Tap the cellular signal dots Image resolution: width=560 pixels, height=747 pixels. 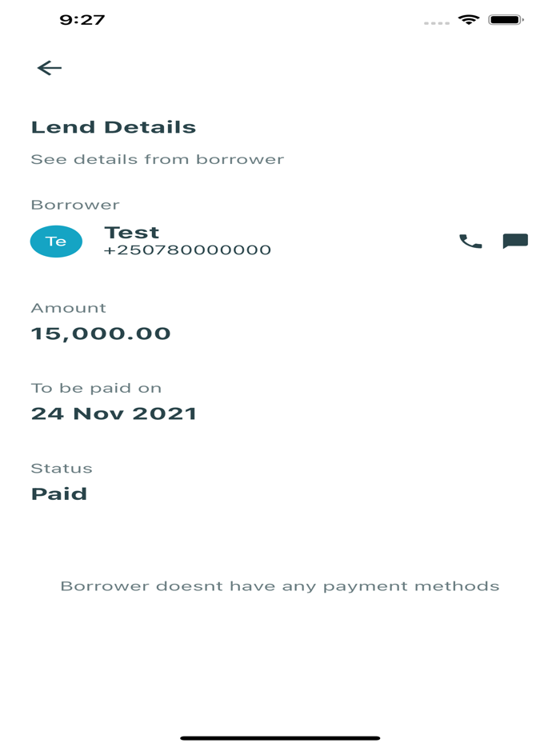point(437,22)
